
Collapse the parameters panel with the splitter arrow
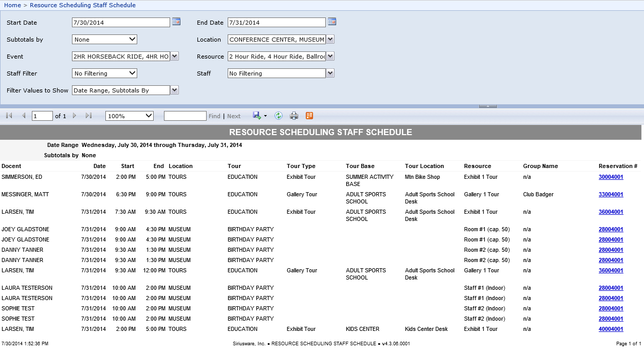pyautogui.click(x=488, y=106)
